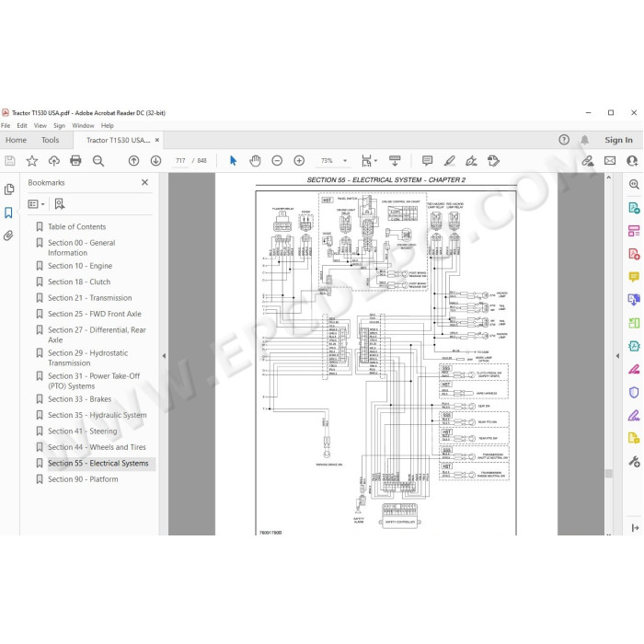Open the Edit menu

[22, 126]
